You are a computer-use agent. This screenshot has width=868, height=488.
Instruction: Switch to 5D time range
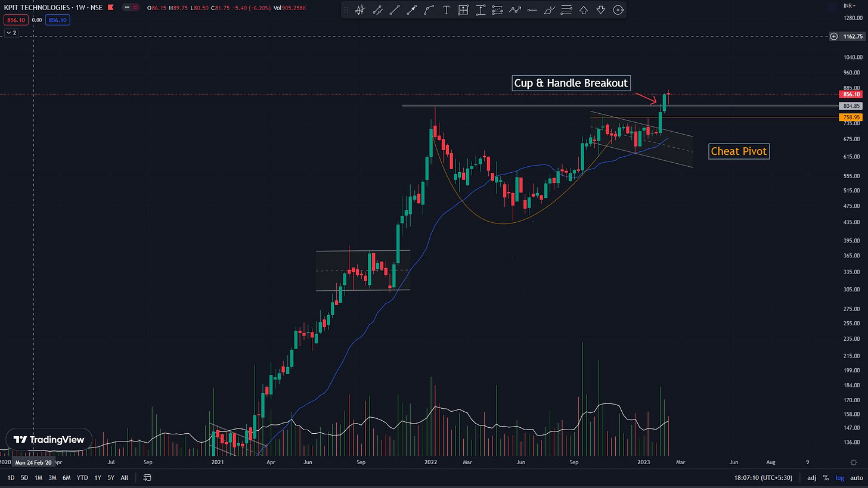click(x=24, y=477)
